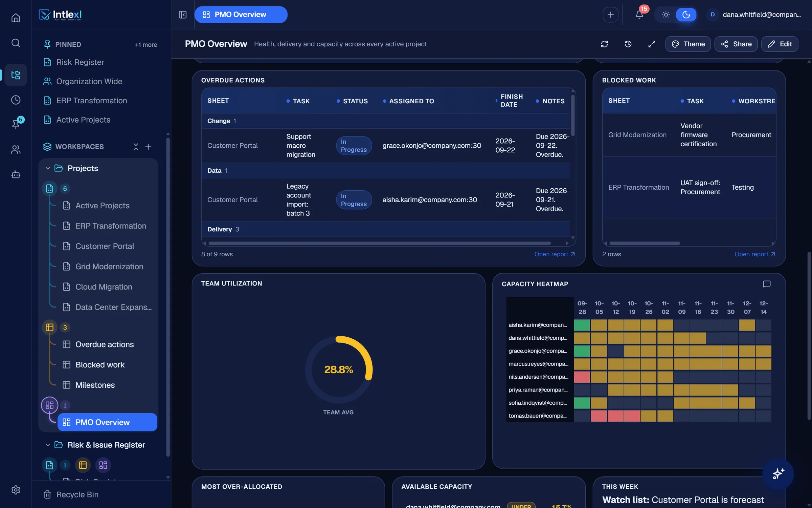Toggle reports group with count 3
Screen dimensions: 812x508
(x=50, y=327)
